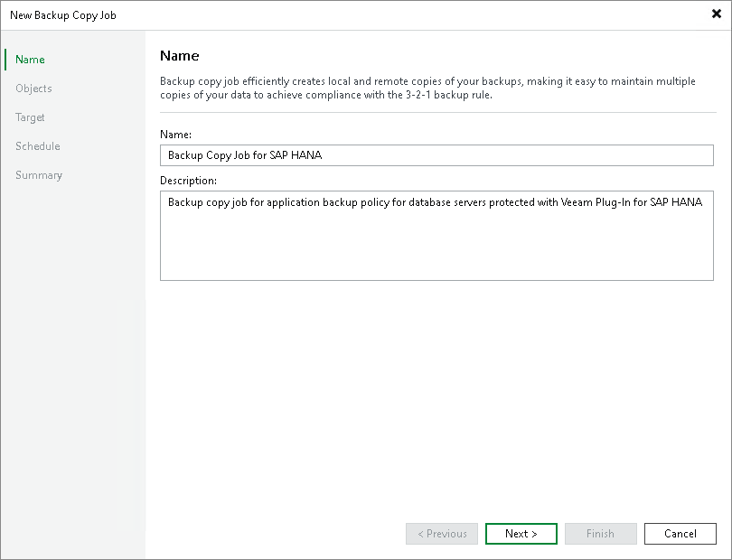Click empty space below the Description box
The height and width of the screenshot is (560, 732).
pos(436,388)
